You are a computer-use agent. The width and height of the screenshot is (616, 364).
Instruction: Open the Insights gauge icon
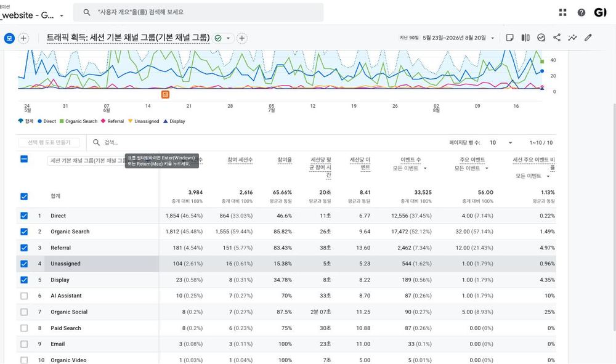tap(541, 38)
